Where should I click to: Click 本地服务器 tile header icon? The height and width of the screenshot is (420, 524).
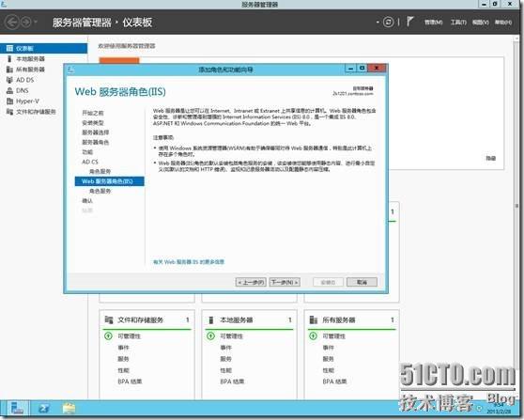point(211,320)
